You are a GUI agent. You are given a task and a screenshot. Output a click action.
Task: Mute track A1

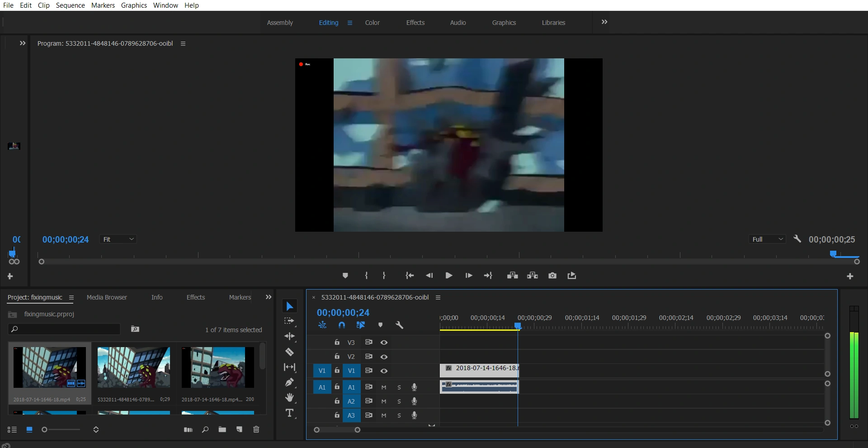pos(383,387)
